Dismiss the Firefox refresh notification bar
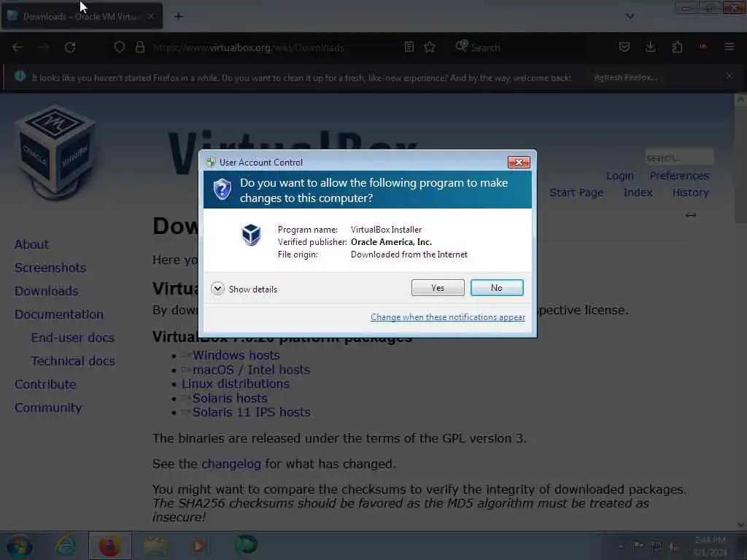The height and width of the screenshot is (560, 747). pyautogui.click(x=729, y=76)
